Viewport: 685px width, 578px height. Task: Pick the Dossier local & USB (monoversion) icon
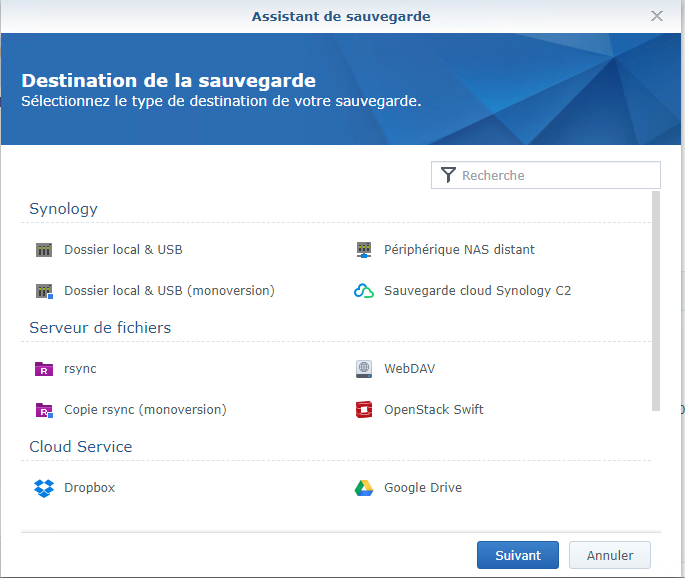point(44,291)
